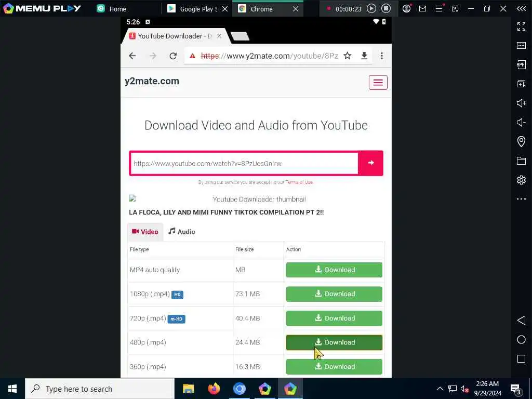Download the 360p mp4 file
This screenshot has width=532, height=399.
tap(334, 366)
